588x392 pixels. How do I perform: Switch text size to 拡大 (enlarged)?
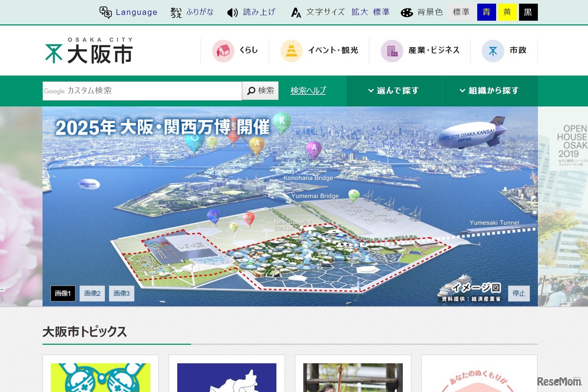(x=359, y=12)
